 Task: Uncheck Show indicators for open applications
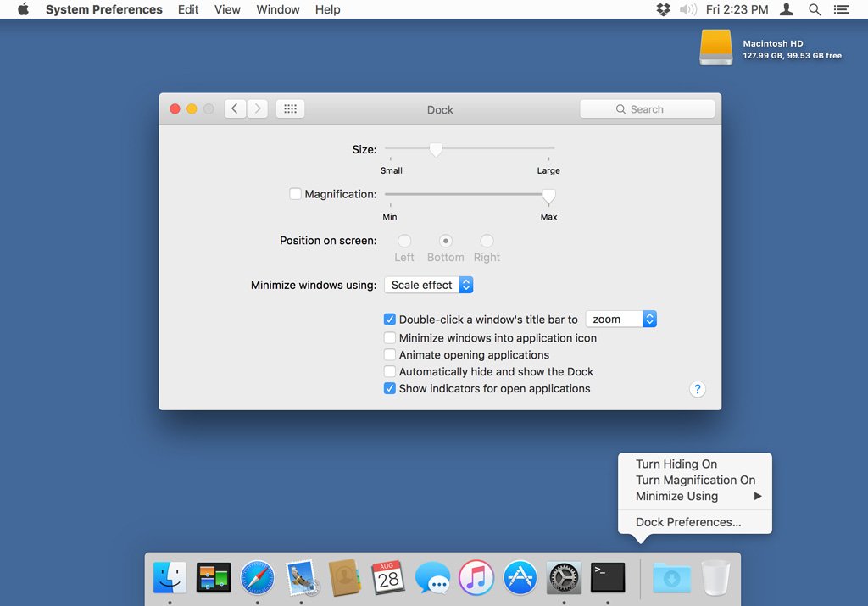tap(390, 388)
